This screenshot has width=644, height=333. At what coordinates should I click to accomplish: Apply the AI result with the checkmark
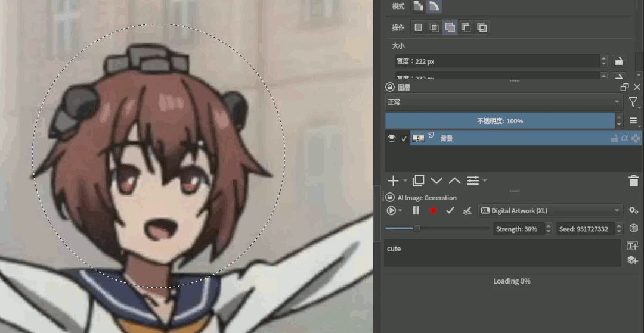(x=450, y=210)
